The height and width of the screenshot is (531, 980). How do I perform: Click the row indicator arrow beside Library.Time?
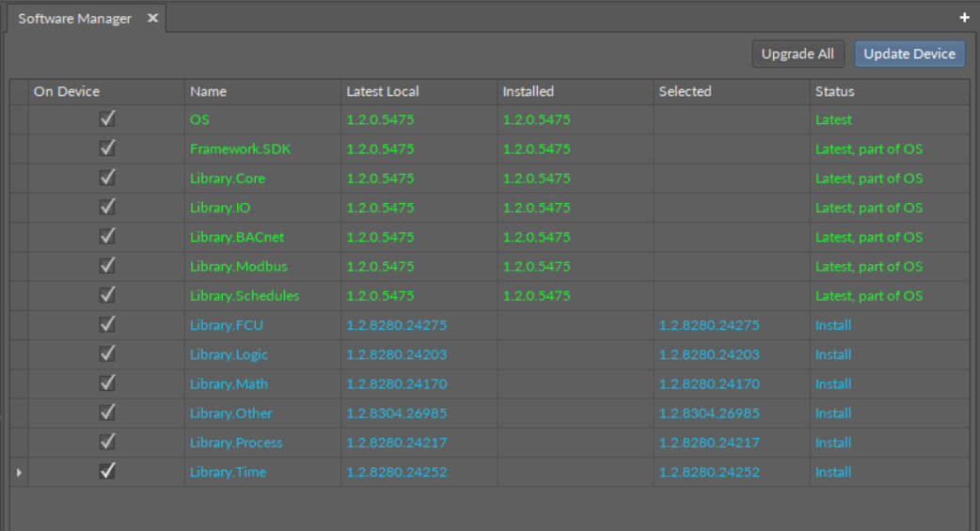(19, 472)
